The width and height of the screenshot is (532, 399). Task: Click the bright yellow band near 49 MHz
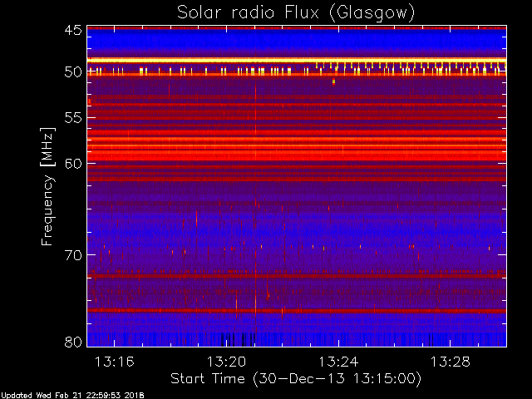coord(297,61)
